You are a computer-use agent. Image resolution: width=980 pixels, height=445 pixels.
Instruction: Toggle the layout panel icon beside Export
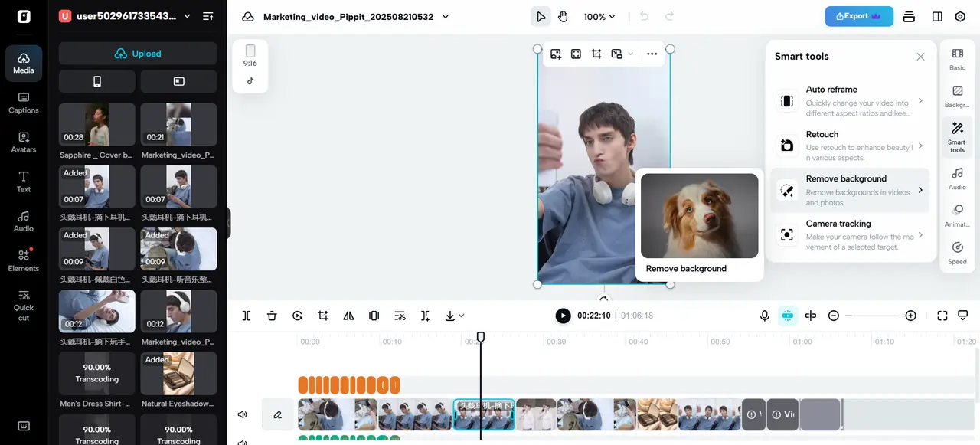tap(937, 17)
